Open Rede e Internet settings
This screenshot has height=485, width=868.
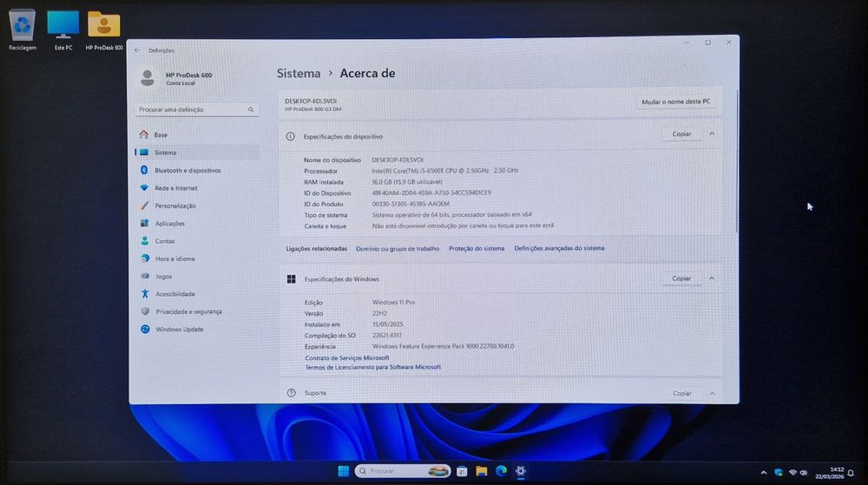pyautogui.click(x=175, y=188)
